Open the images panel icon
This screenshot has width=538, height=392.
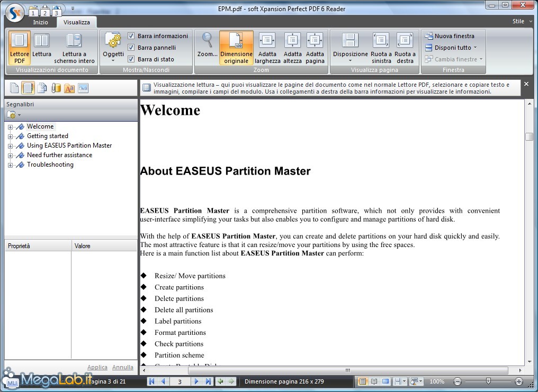tap(83, 88)
